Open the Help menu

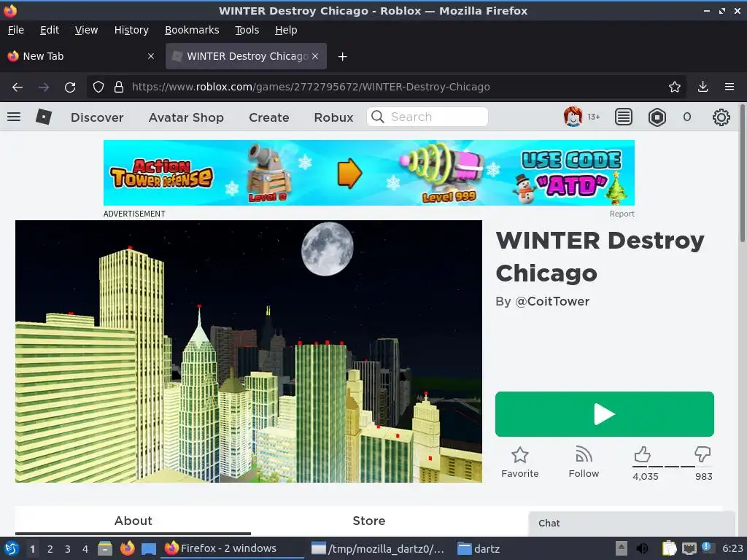coord(286,30)
